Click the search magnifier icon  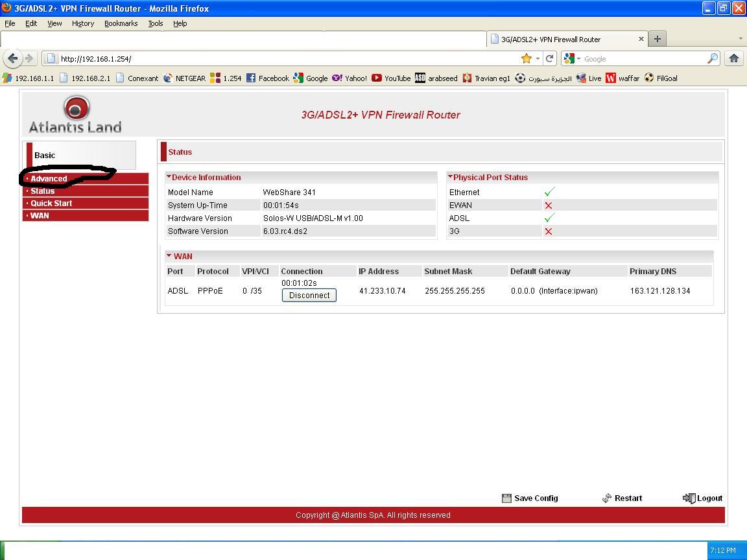tap(713, 58)
